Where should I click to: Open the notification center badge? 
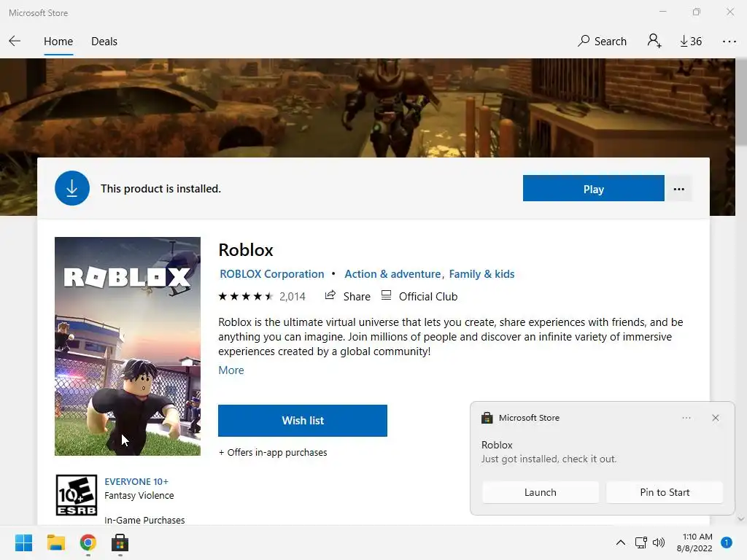tap(726, 542)
